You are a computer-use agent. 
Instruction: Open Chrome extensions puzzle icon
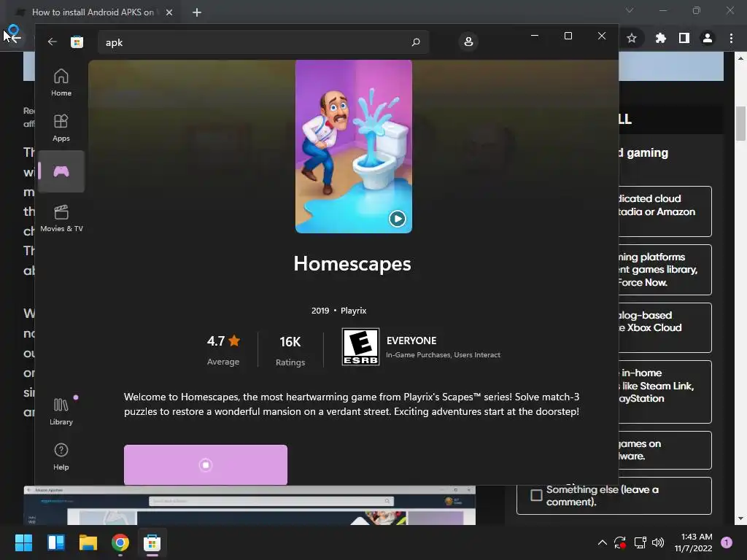[660, 38]
